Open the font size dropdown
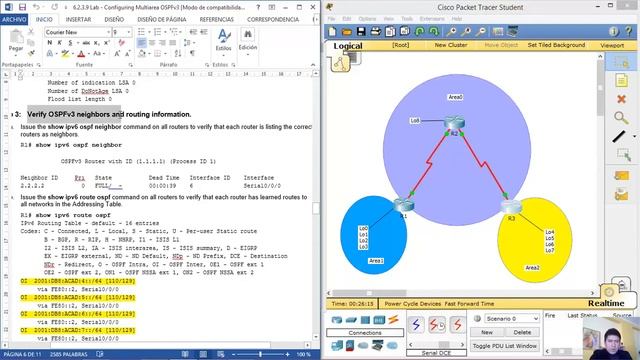640x360 pixels. pos(129,32)
